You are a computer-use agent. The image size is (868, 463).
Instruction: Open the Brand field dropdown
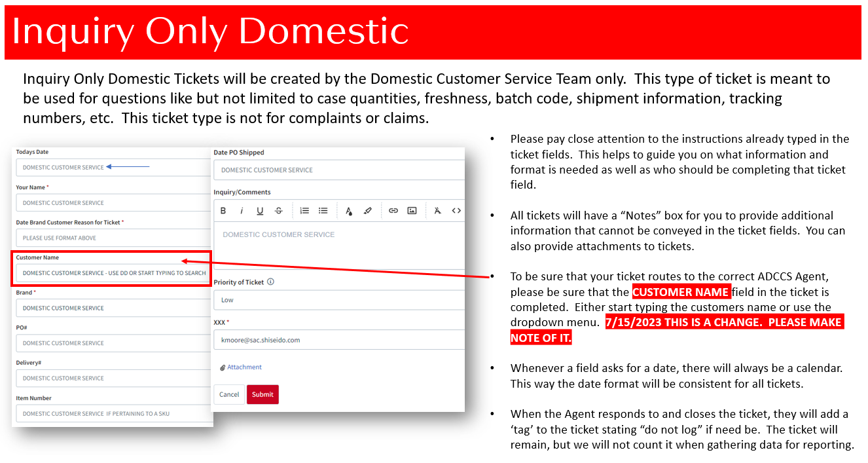[113, 308]
